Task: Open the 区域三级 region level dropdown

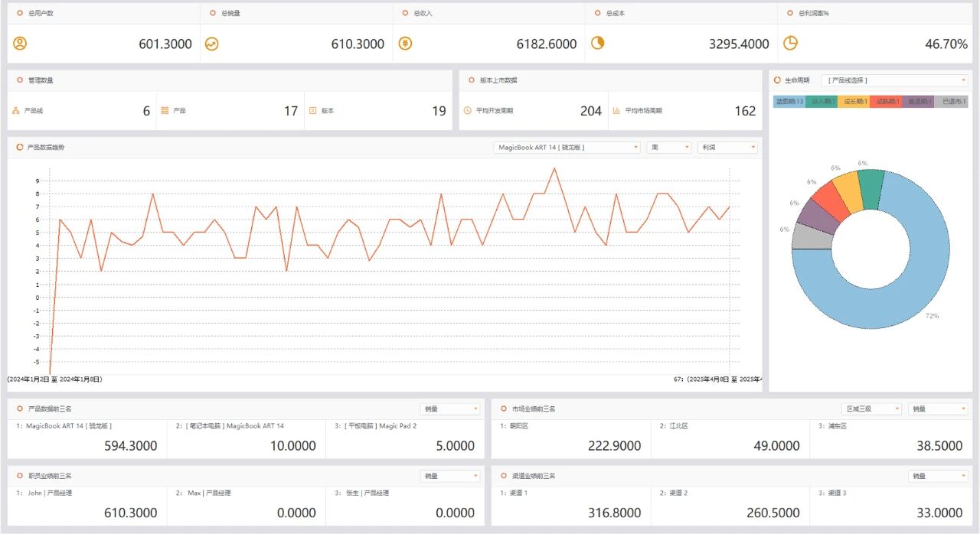Action: (x=871, y=409)
